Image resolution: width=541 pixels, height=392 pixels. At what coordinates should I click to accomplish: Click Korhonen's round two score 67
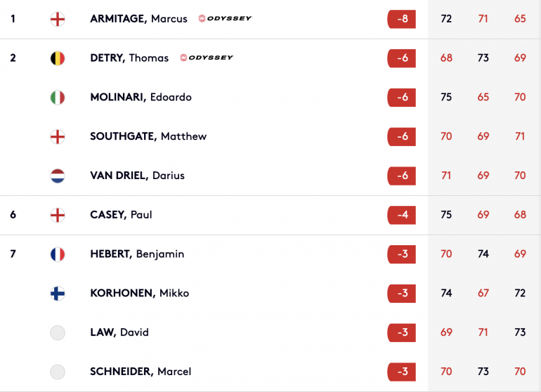coord(483,293)
